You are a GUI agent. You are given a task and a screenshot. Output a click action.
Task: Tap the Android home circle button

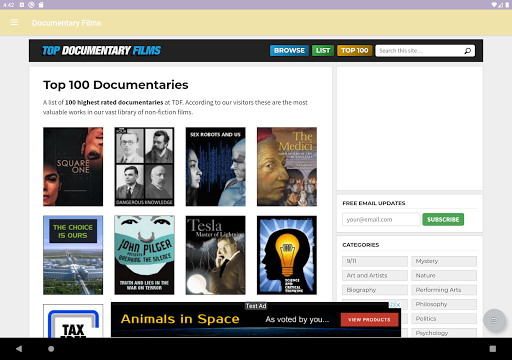[x=51, y=349]
